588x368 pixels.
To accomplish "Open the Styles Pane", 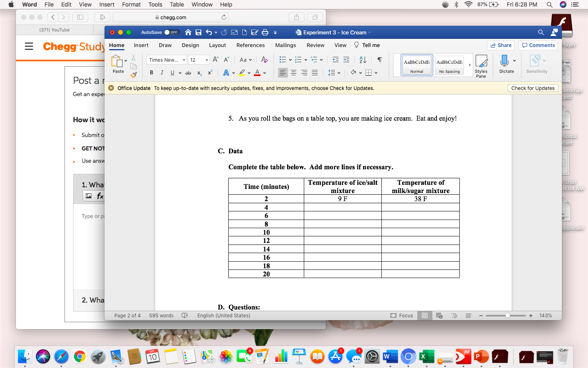I will (x=481, y=65).
